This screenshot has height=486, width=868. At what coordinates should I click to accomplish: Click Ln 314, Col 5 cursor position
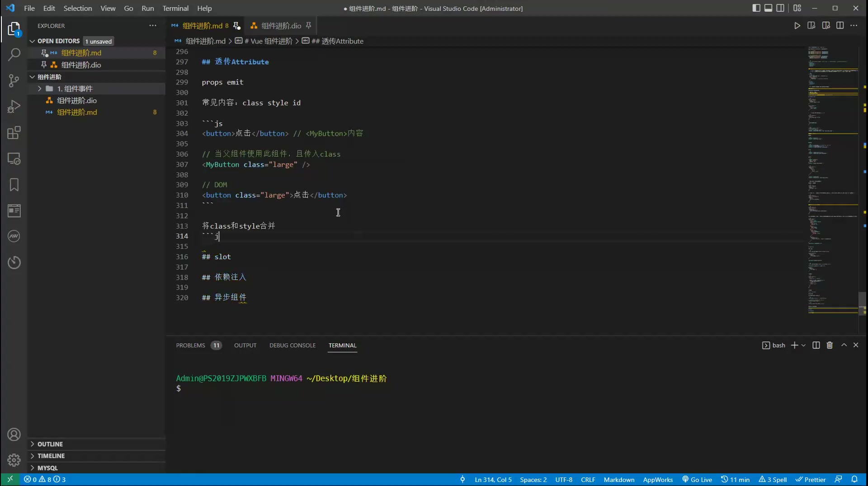pyautogui.click(x=493, y=479)
